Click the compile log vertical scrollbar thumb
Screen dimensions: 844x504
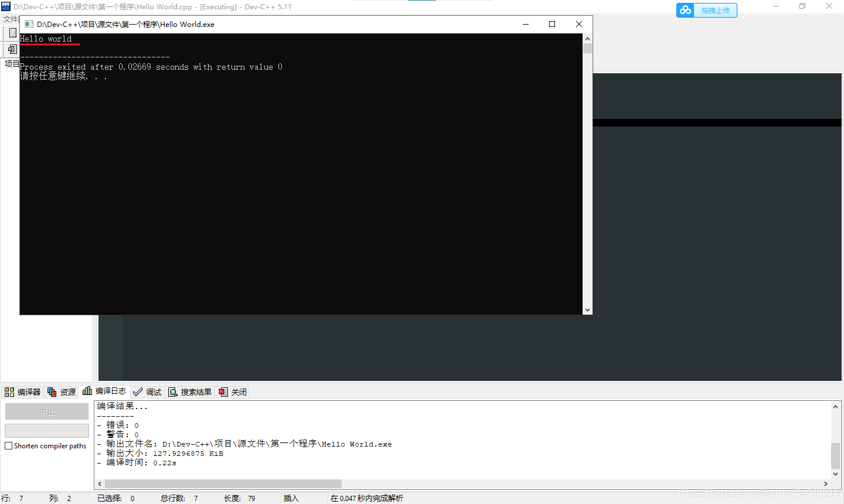point(836,455)
